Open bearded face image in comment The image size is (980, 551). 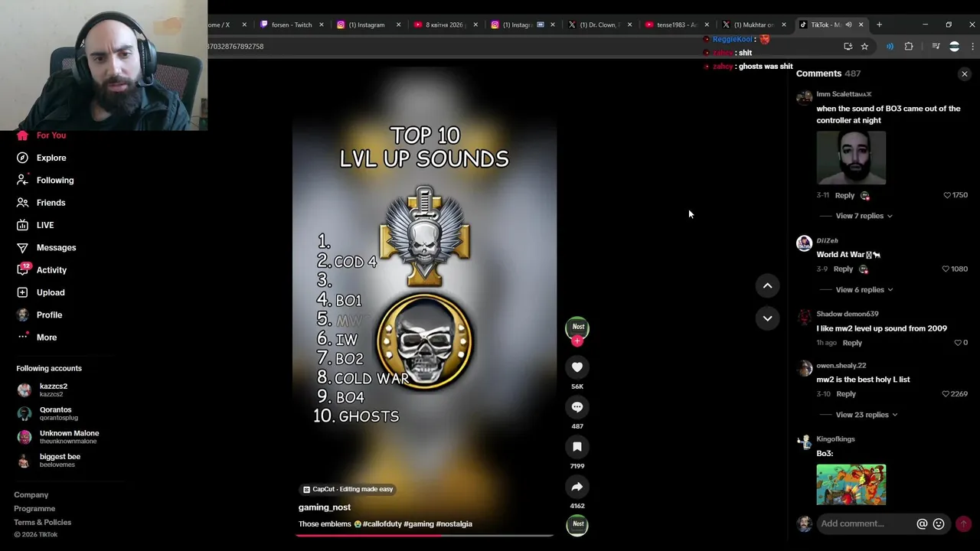pos(851,158)
